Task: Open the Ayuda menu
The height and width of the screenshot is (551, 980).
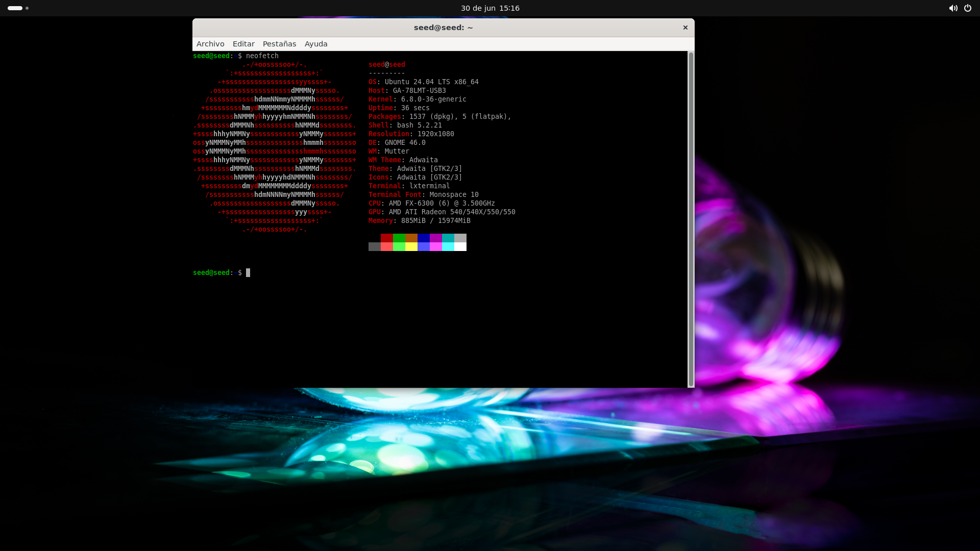Action: (316, 44)
